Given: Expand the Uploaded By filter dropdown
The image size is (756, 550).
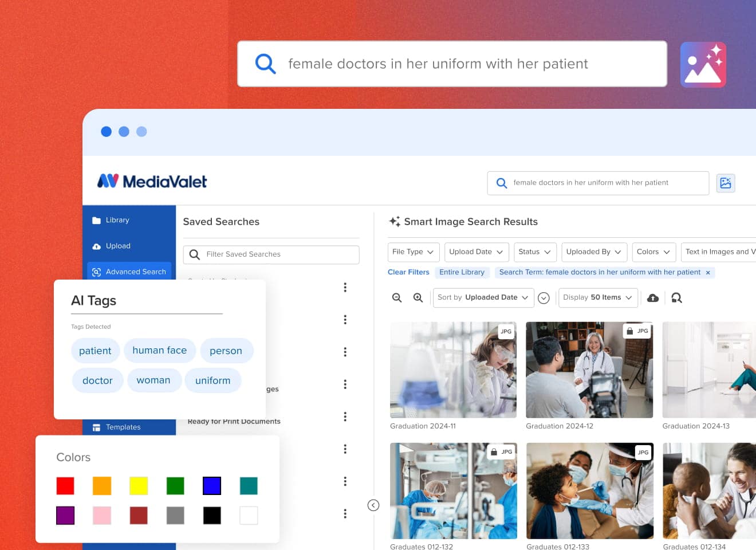Looking at the screenshot, I should (594, 252).
